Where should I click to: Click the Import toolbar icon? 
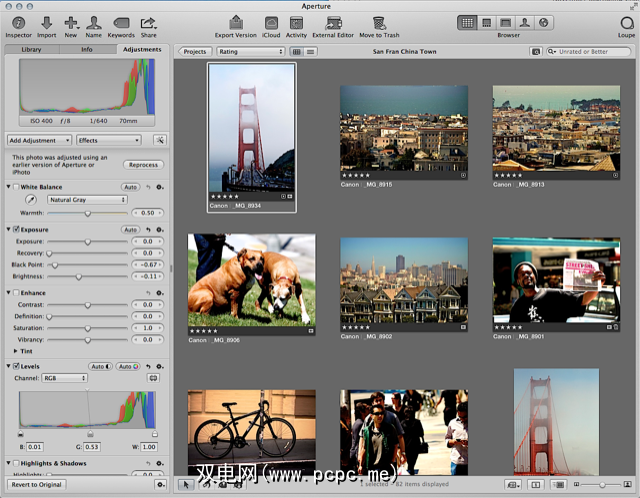coord(46,22)
